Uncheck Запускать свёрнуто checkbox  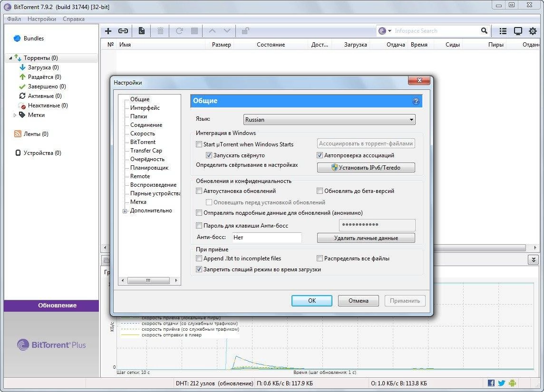pos(209,155)
